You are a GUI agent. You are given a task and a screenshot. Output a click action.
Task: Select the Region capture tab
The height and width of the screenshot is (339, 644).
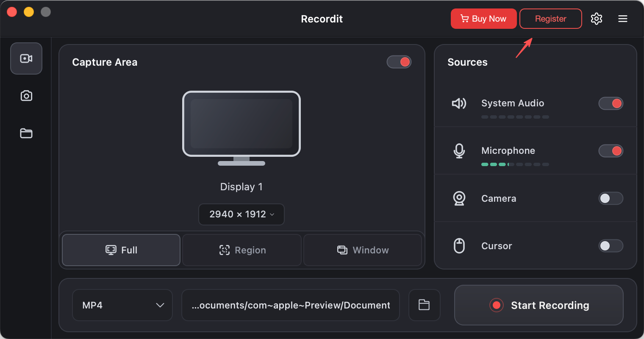(242, 250)
